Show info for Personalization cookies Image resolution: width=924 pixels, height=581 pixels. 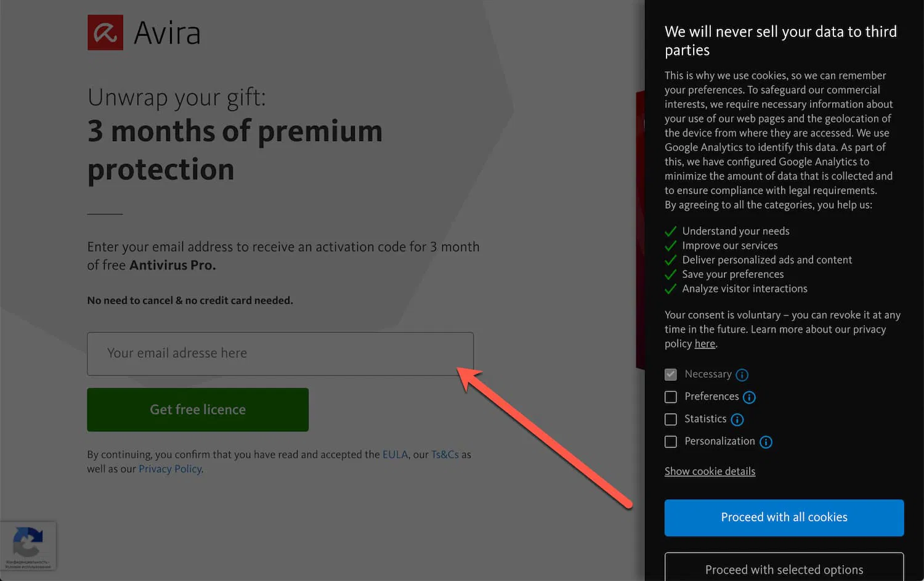coord(766,442)
